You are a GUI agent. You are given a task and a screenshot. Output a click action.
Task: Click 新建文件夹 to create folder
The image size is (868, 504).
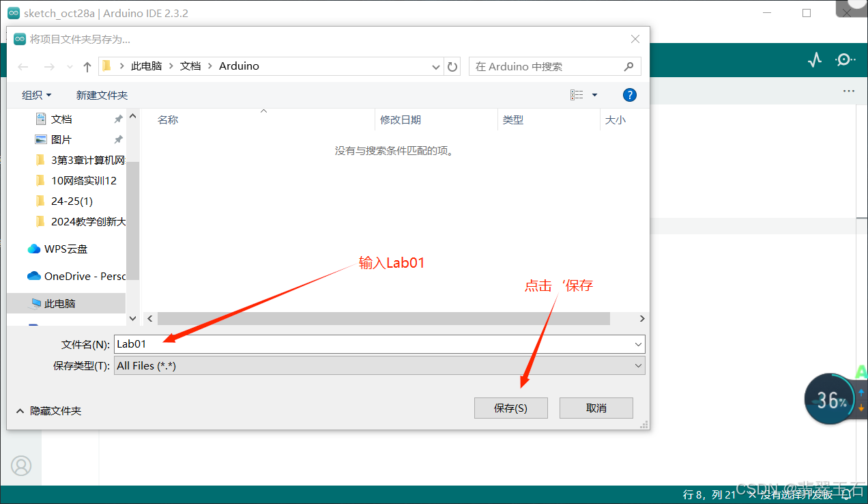[102, 95]
